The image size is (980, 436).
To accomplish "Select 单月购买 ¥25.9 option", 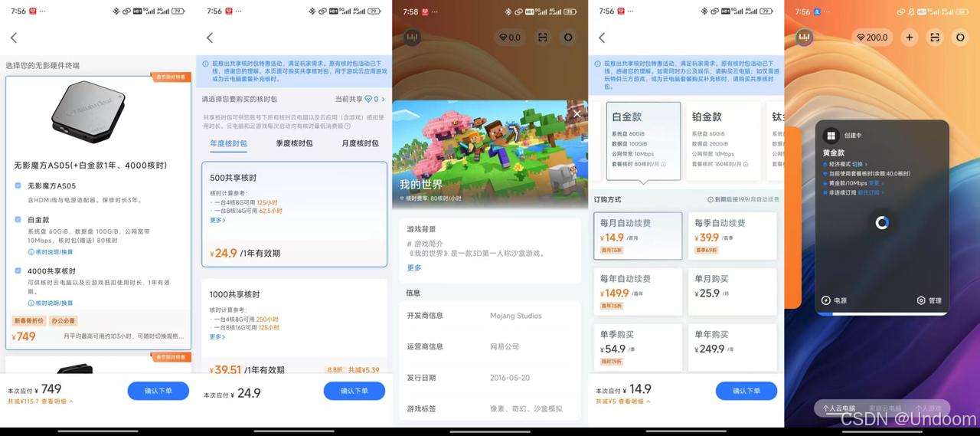I will point(733,291).
